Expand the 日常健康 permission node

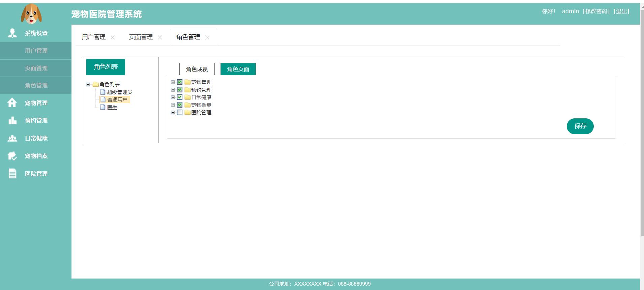coord(173,97)
